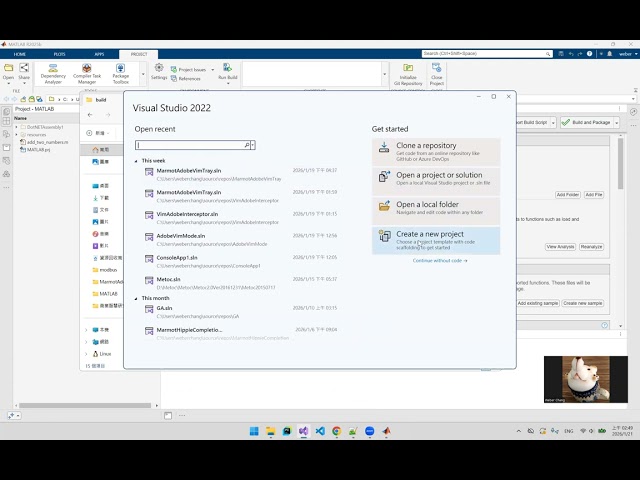
Task: Click Add File button in MATLAB
Action: (x=593, y=195)
